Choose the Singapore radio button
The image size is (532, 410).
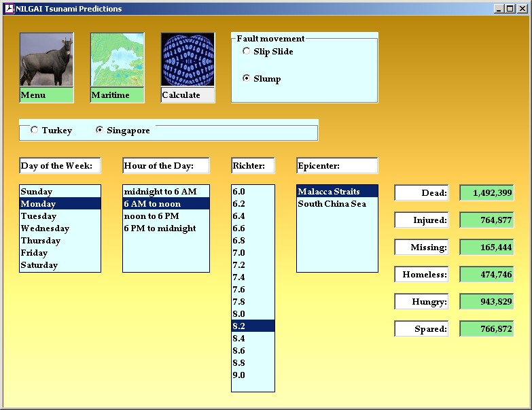click(x=100, y=130)
